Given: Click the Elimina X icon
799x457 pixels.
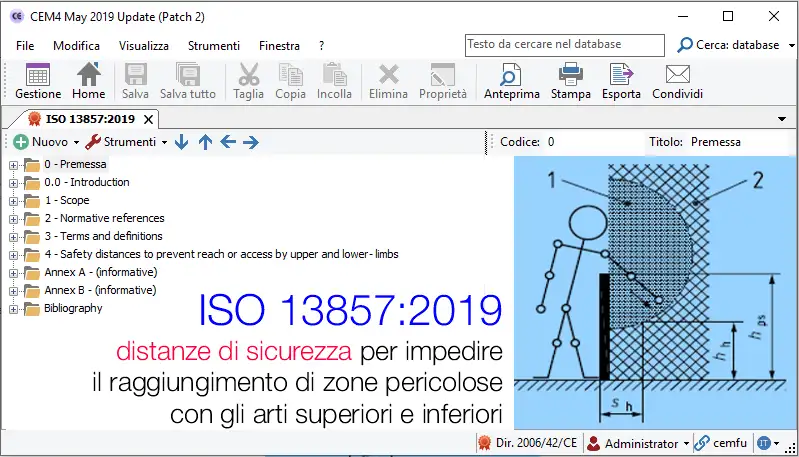Looking at the screenshot, I should (x=389, y=74).
